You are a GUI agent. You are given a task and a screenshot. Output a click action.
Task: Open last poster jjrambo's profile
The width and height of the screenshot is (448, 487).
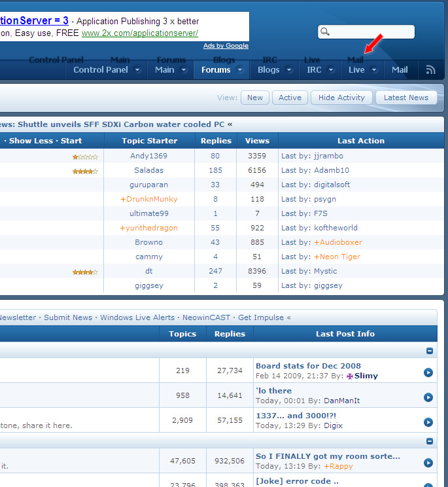coord(328,156)
